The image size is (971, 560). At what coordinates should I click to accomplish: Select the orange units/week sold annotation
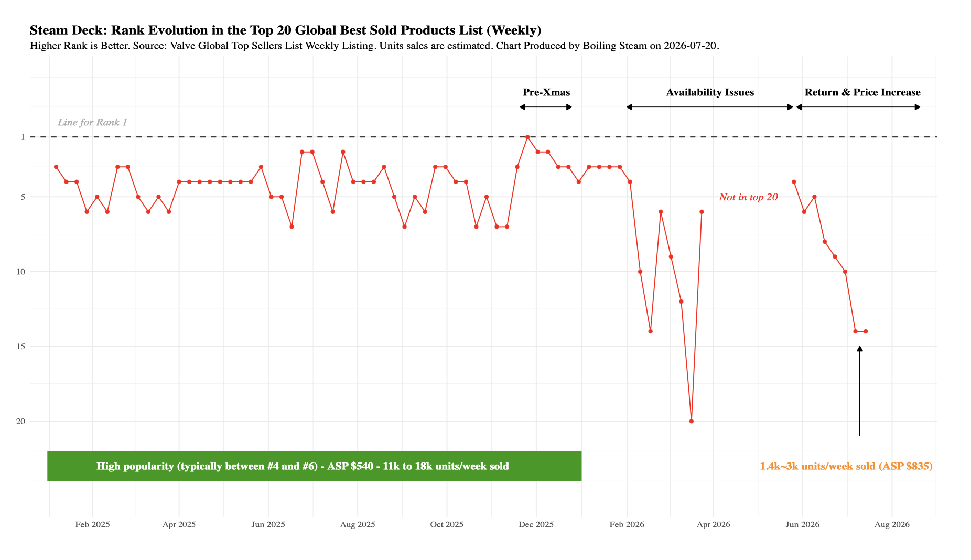pos(846,466)
